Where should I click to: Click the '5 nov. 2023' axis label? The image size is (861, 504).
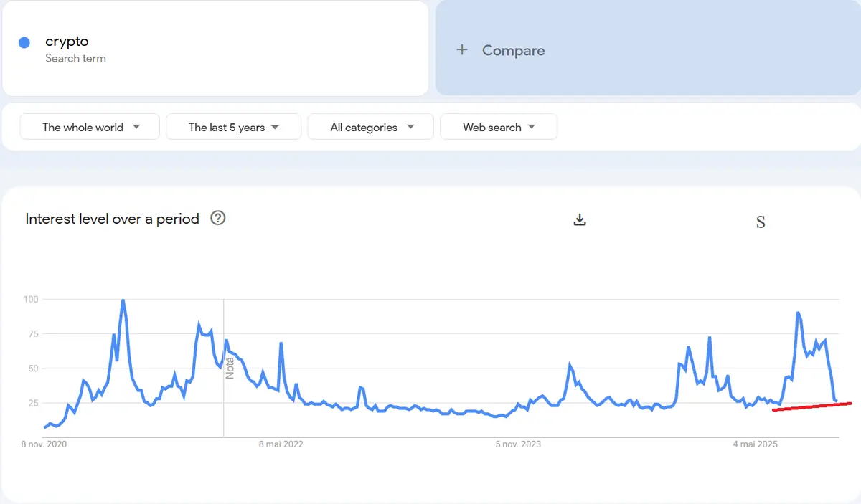click(518, 444)
